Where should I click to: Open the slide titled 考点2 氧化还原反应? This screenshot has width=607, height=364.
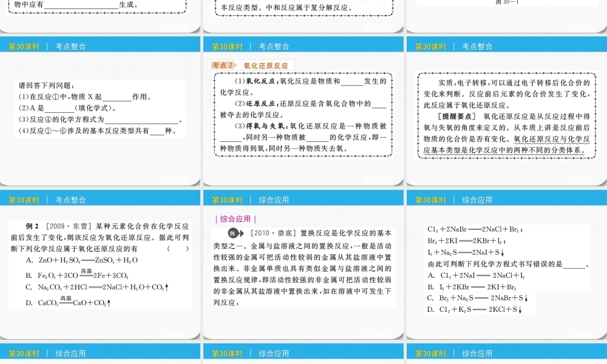303,110
